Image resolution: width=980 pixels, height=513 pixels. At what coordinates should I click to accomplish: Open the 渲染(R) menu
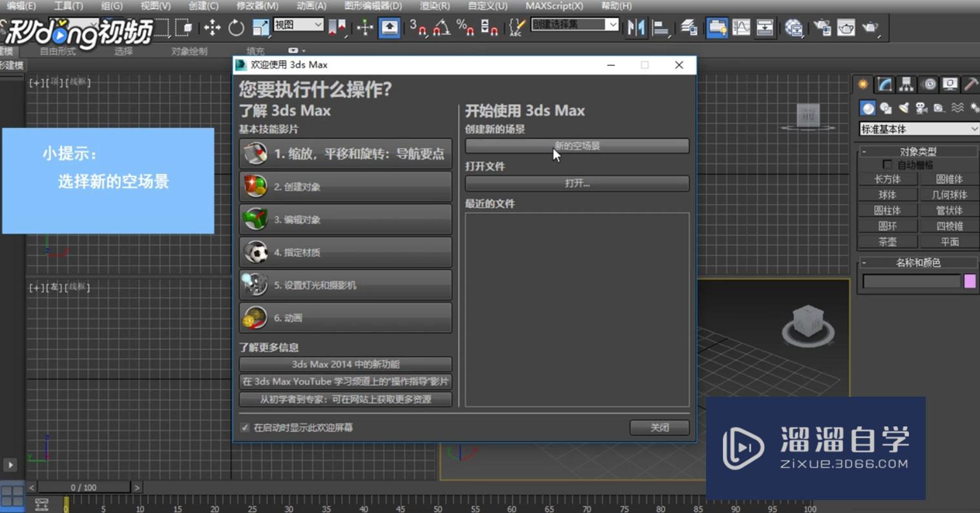[435, 6]
